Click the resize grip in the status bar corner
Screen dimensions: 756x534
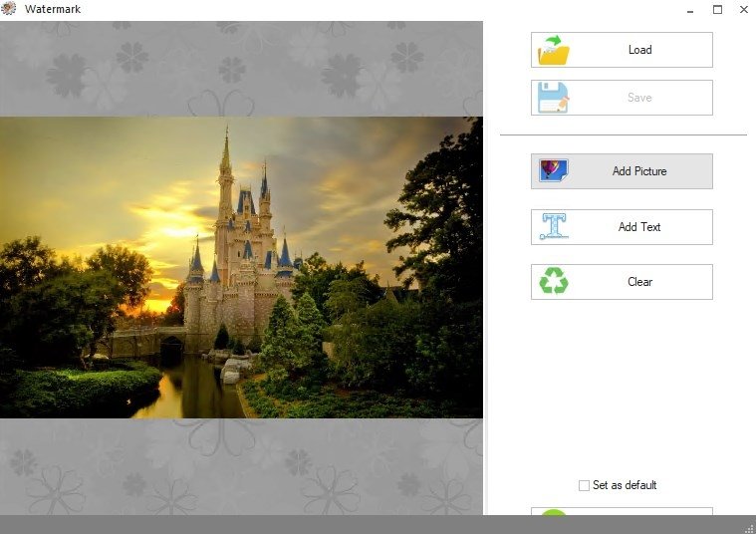click(749, 528)
